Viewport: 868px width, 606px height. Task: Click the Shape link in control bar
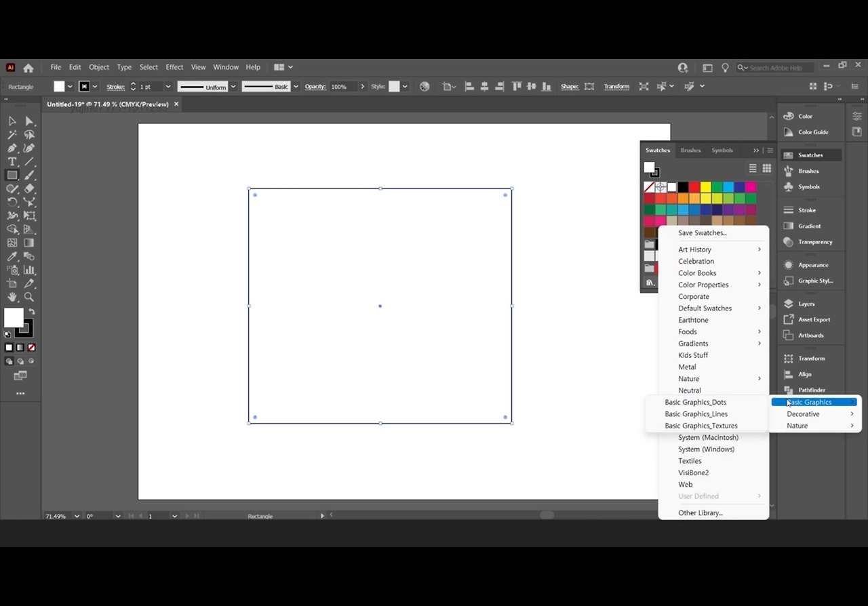click(570, 87)
